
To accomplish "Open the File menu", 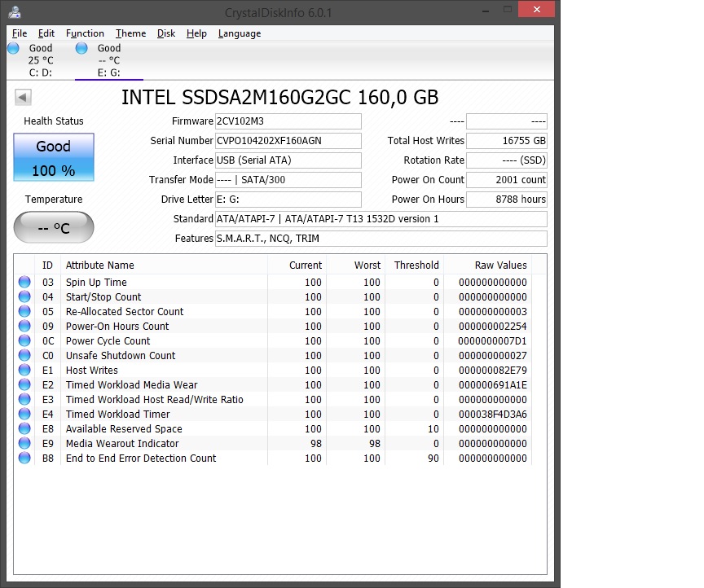I will [x=20, y=33].
